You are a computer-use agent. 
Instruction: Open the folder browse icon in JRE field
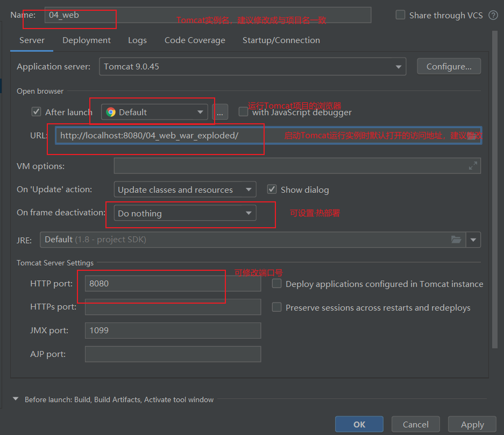[x=457, y=240]
